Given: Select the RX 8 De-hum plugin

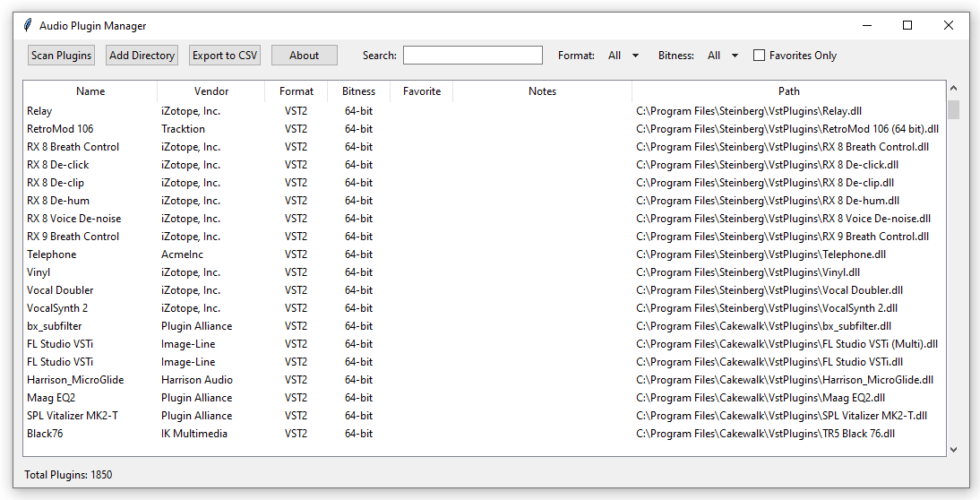Looking at the screenshot, I should [485, 201].
